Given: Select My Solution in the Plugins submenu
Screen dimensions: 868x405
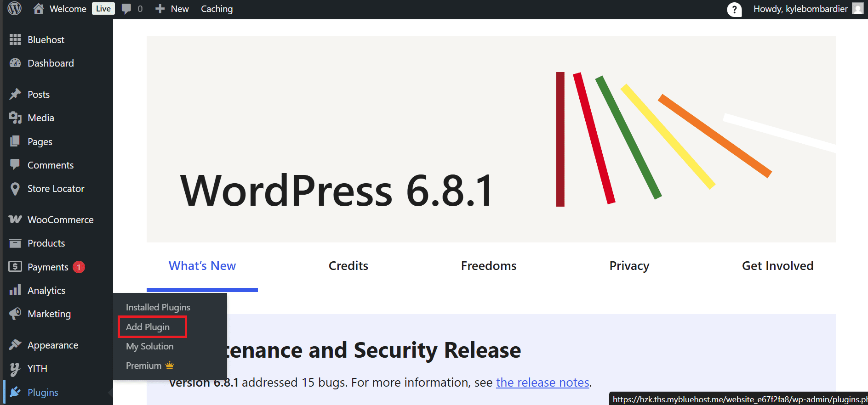Looking at the screenshot, I should coord(150,346).
